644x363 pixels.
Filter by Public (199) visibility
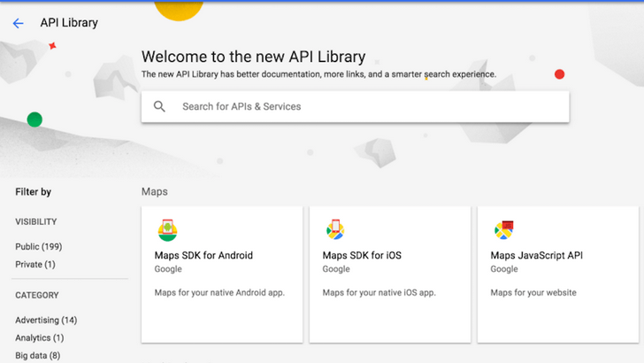(x=39, y=247)
